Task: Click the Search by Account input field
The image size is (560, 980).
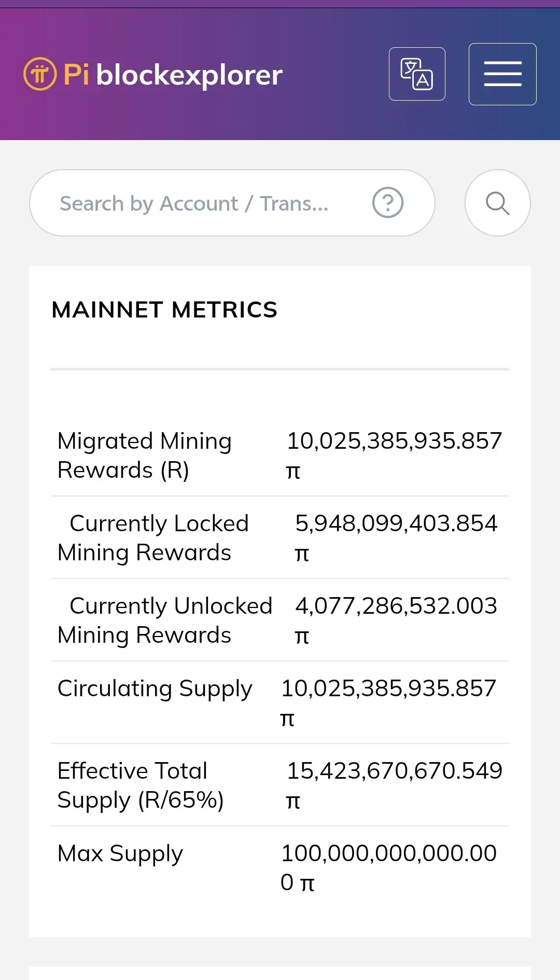Action: click(x=207, y=203)
